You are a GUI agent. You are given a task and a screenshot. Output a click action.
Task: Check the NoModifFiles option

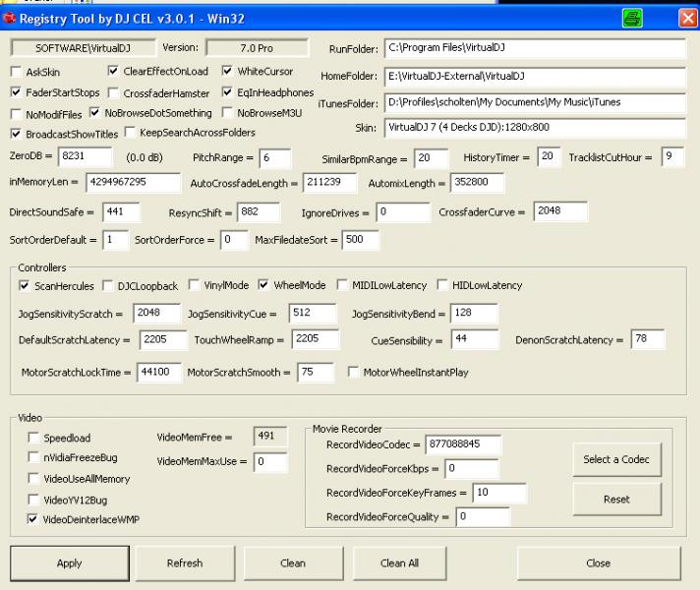pos(16,114)
